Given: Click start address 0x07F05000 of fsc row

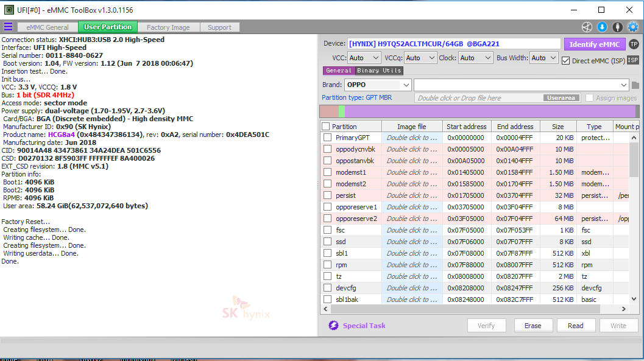Looking at the screenshot, I should pyautogui.click(x=465, y=230).
